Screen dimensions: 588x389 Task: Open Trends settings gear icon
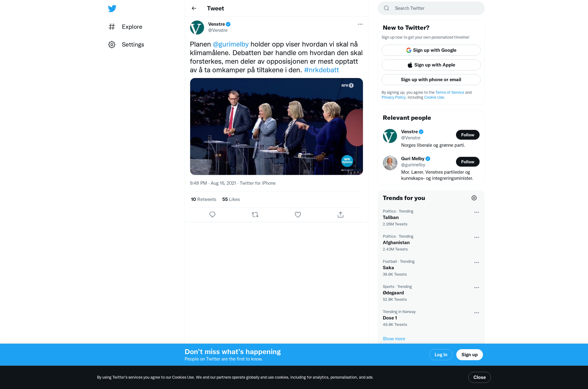pos(474,198)
